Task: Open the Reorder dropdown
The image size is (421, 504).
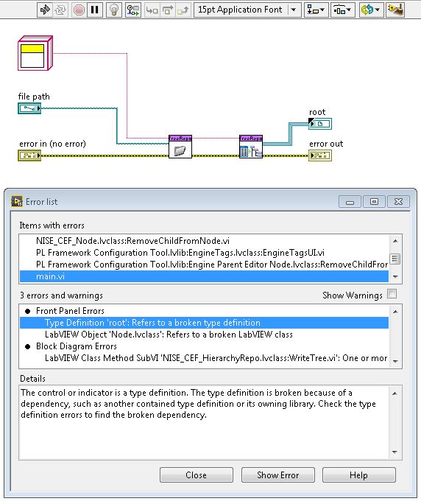Action: coord(370,10)
